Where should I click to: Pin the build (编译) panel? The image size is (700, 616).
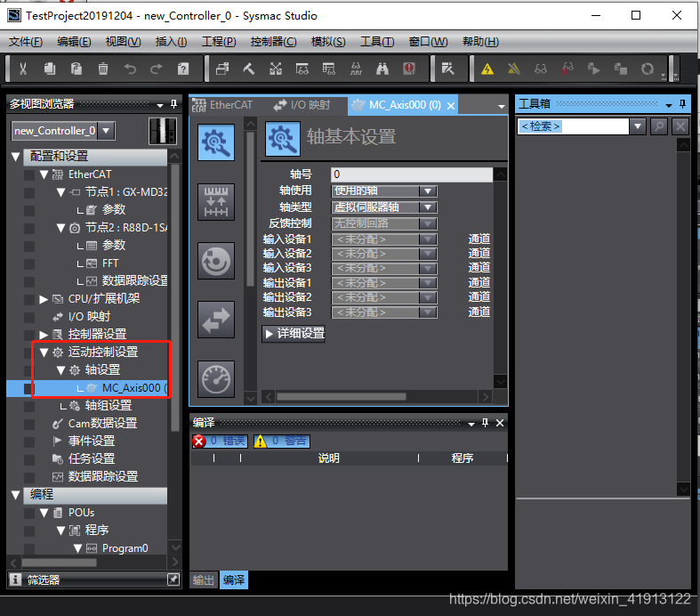(486, 423)
